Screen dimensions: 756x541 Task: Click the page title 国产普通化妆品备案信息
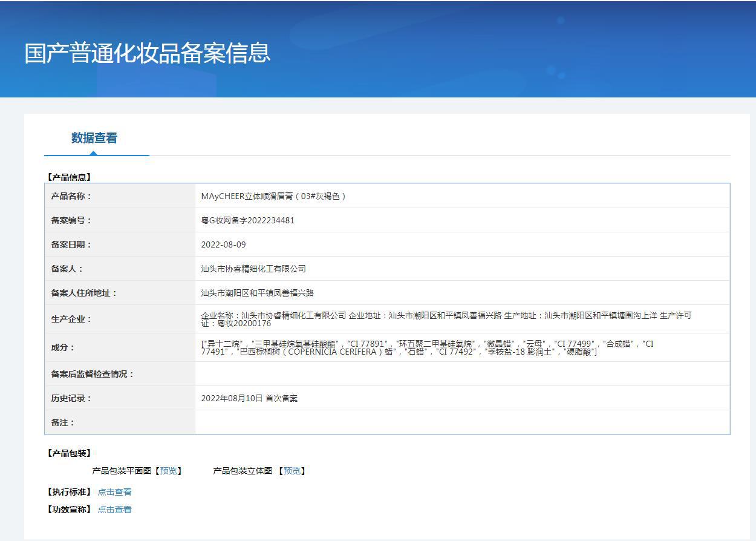click(147, 53)
